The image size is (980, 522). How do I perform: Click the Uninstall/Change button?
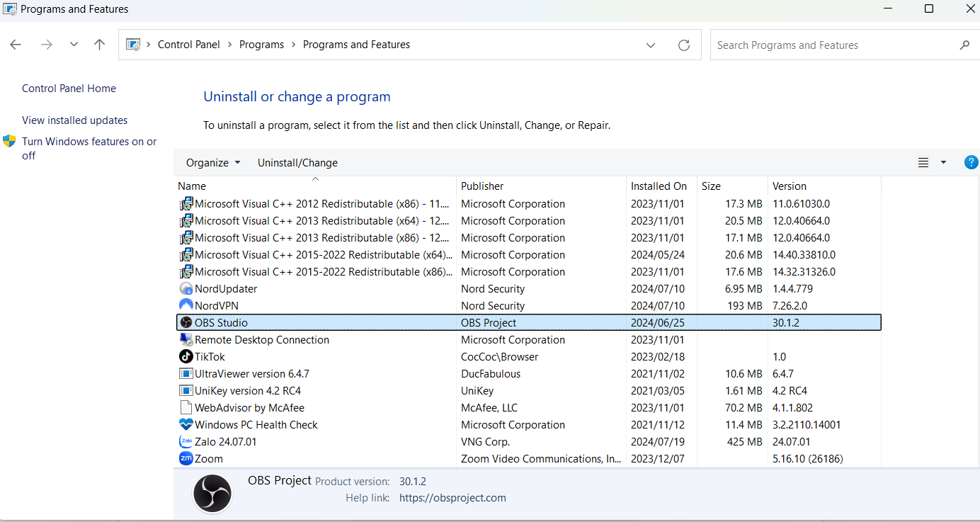tap(297, 163)
